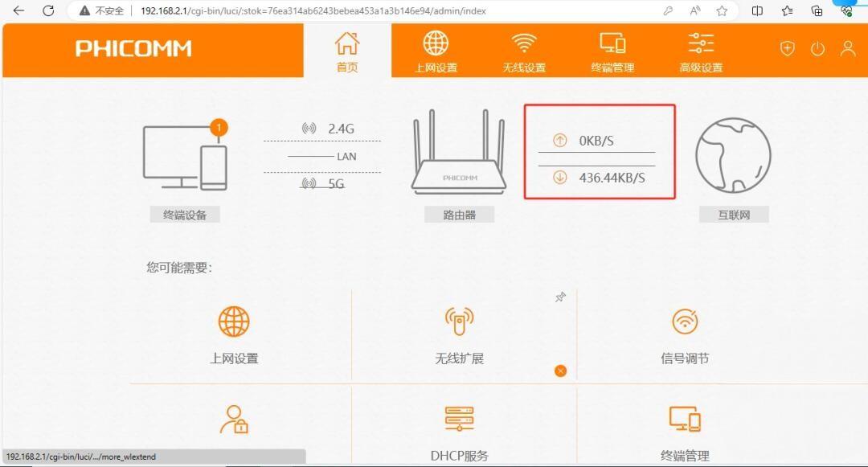
Task: Click DHCP服务 shortcut text link
Action: click(460, 456)
